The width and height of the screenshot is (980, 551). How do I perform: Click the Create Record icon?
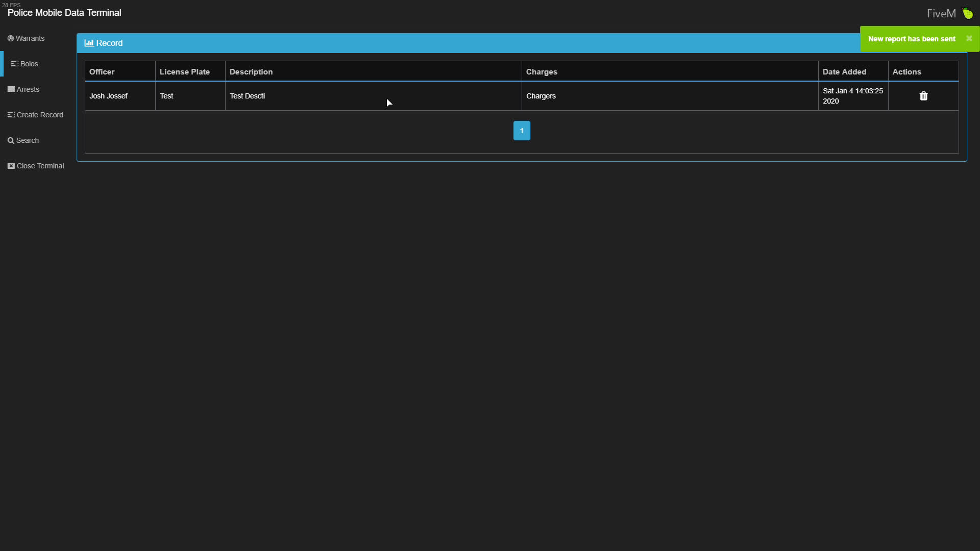click(x=11, y=115)
